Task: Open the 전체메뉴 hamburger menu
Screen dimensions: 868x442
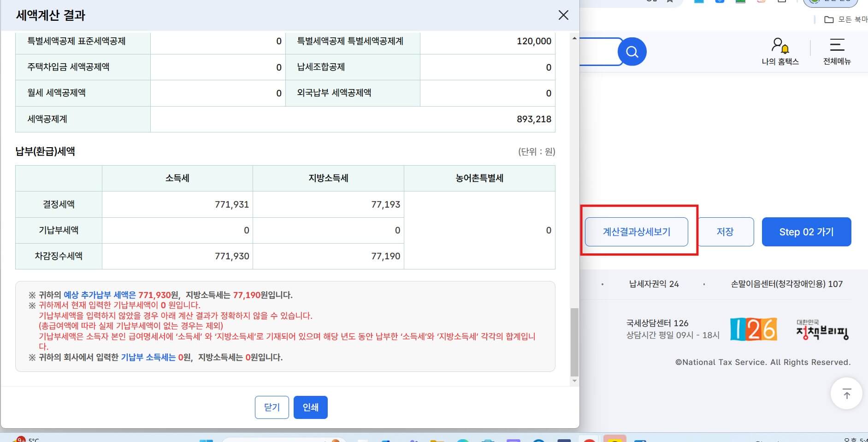Action: click(838, 50)
